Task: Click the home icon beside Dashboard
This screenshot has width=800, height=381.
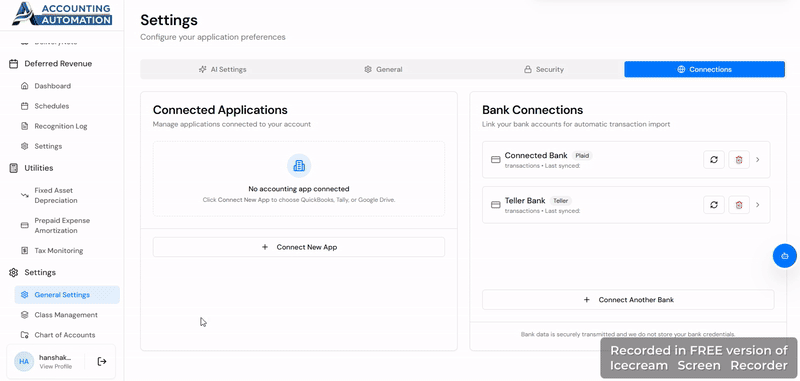Action: [24, 86]
